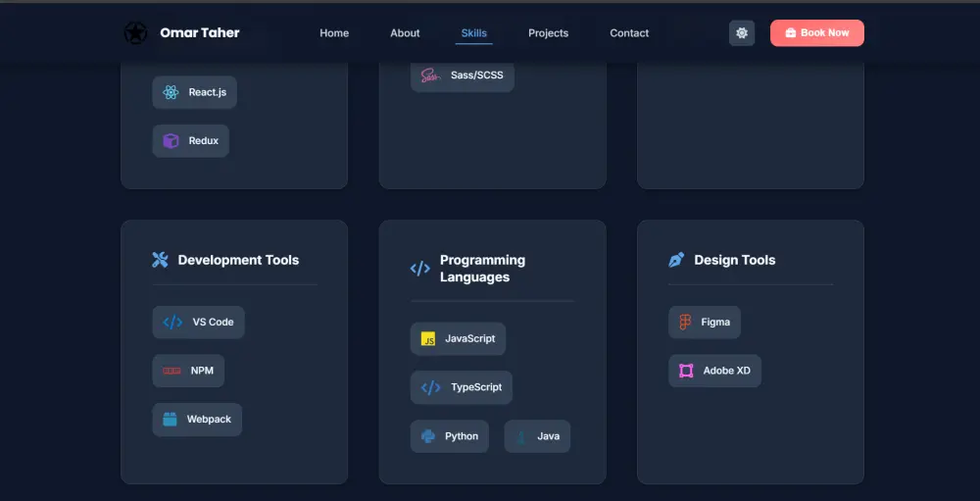Select the Sass/SCSS skill label
The width and height of the screenshot is (980, 501).
(x=477, y=75)
